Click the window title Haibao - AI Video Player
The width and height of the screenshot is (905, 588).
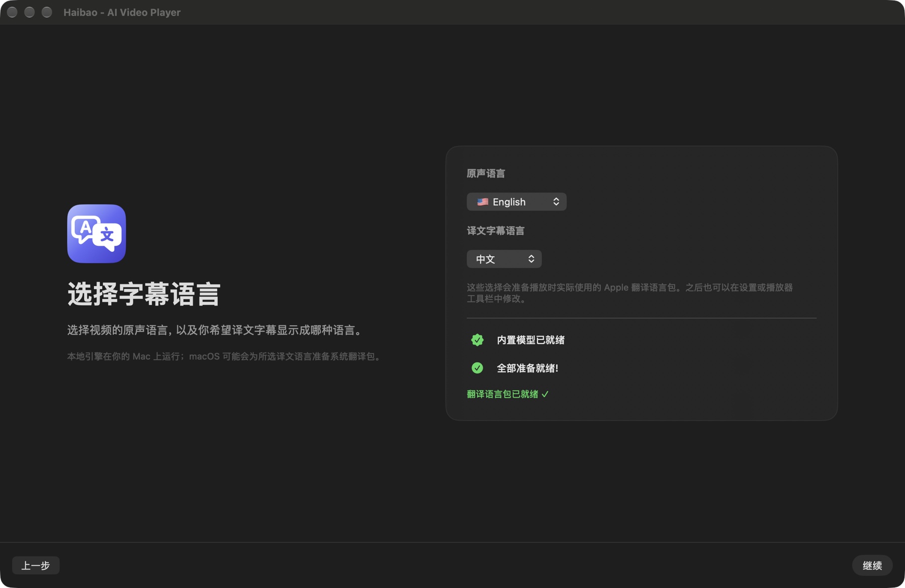click(x=122, y=13)
